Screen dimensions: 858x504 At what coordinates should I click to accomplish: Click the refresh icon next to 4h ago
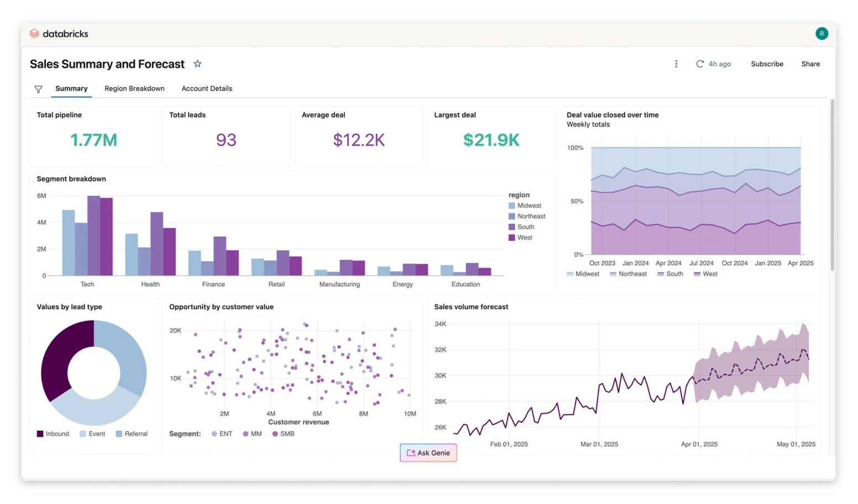coord(700,64)
